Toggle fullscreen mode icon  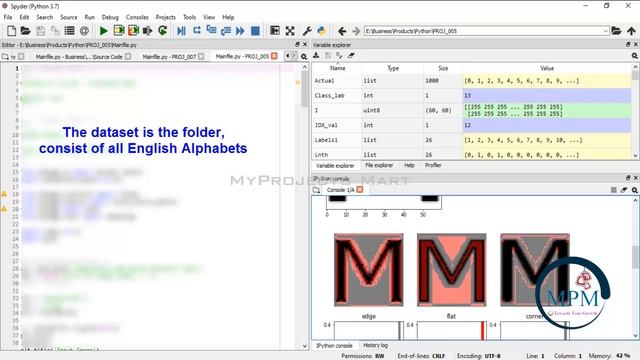[x=290, y=31]
